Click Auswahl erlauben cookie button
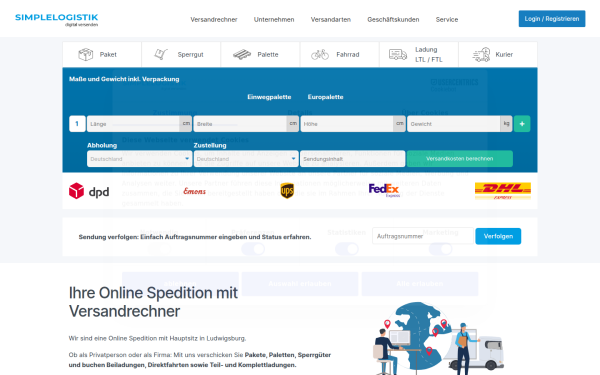 (300, 284)
